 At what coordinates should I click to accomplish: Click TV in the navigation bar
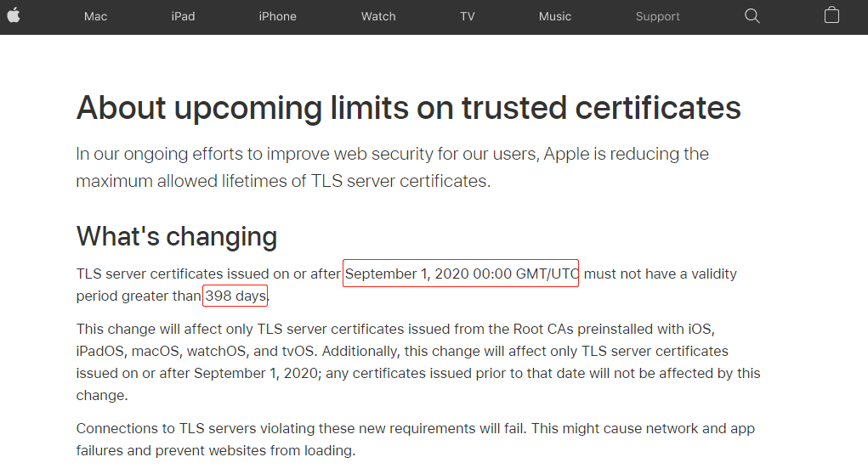[467, 16]
